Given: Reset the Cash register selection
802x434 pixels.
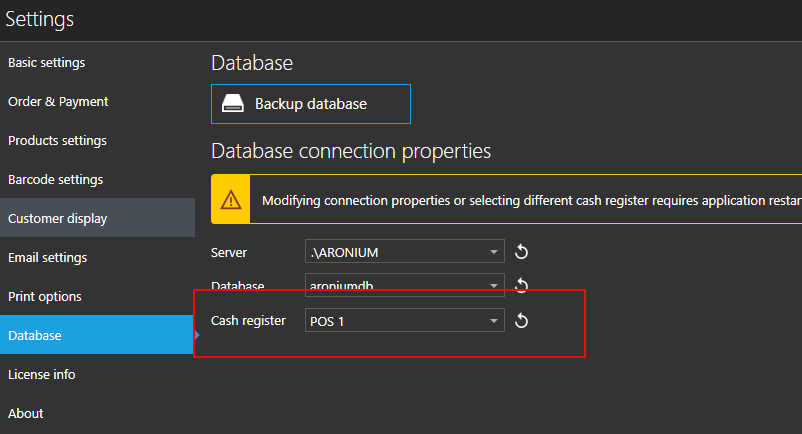Looking at the screenshot, I should click(x=521, y=321).
